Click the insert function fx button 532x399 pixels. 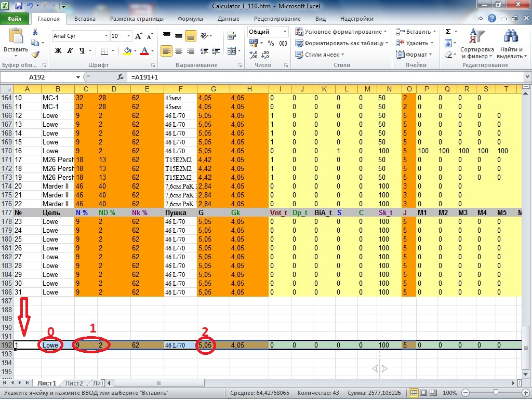point(121,77)
